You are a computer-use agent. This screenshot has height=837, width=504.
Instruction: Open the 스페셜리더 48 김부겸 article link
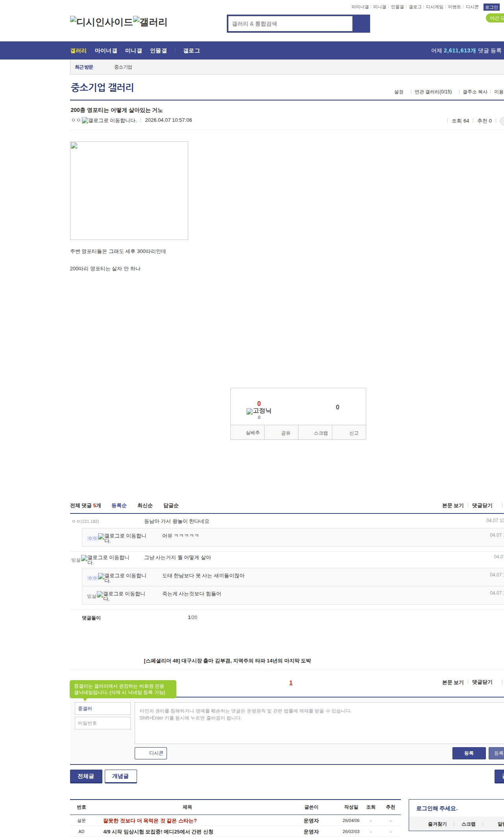click(x=227, y=661)
